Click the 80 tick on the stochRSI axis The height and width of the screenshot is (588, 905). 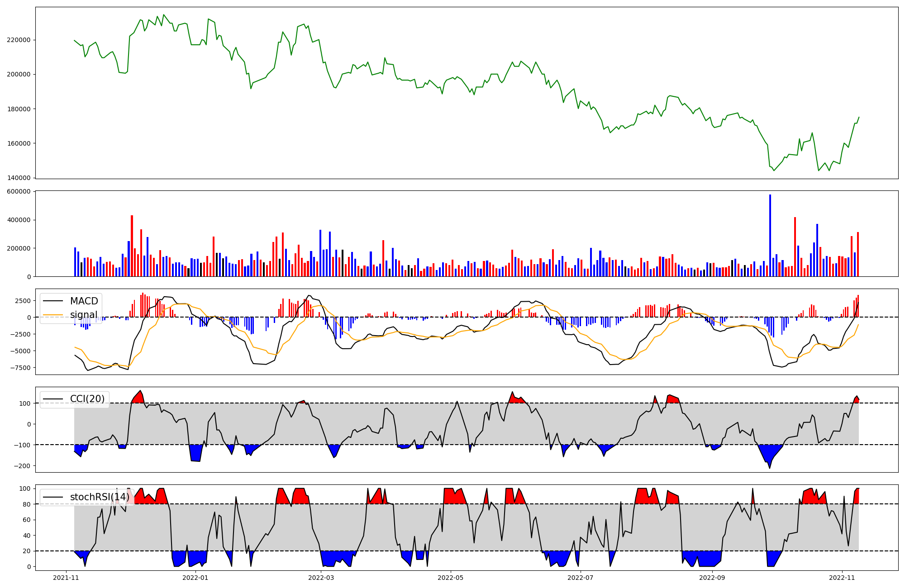(27, 504)
